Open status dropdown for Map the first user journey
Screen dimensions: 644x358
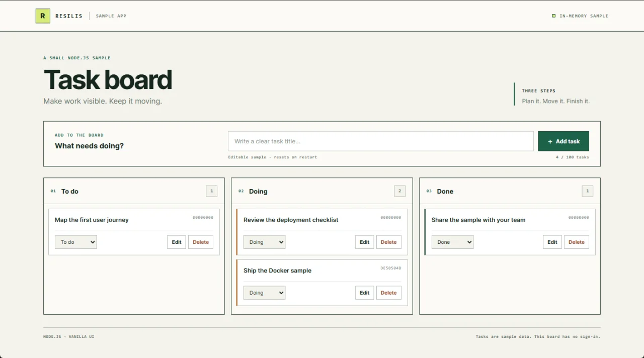75,242
